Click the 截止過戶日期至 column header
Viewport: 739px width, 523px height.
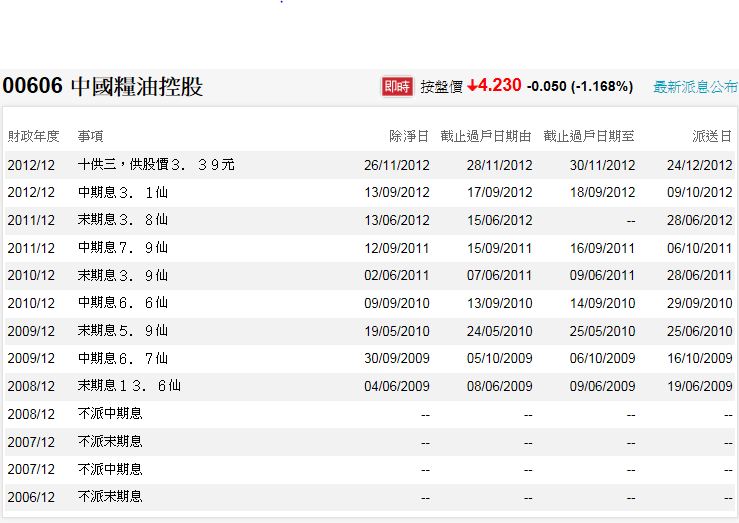[x=589, y=136]
